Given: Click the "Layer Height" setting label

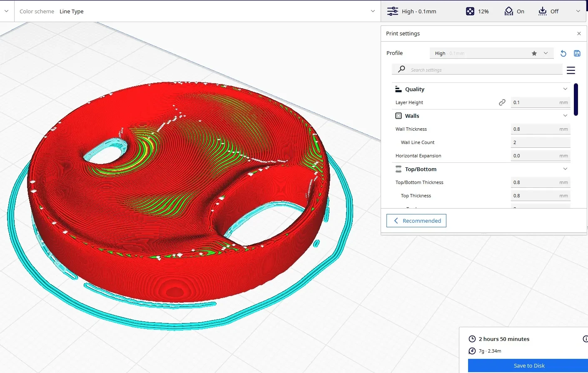Looking at the screenshot, I should click(409, 102).
